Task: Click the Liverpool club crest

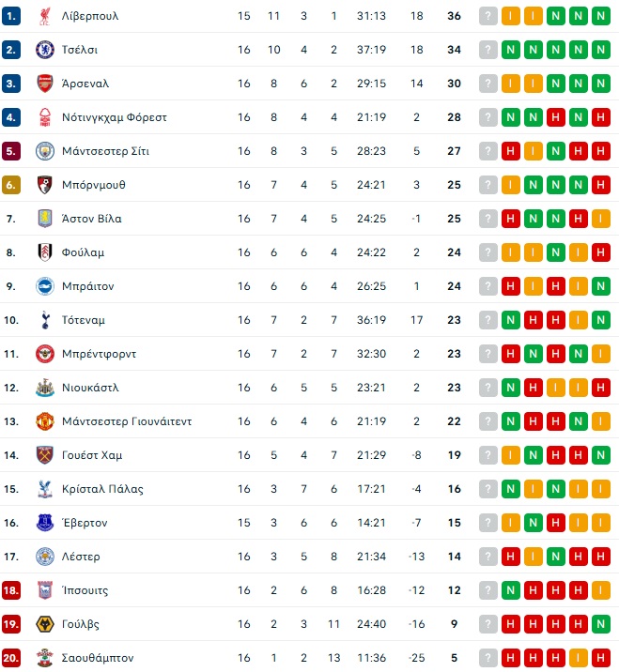Action: [44, 16]
